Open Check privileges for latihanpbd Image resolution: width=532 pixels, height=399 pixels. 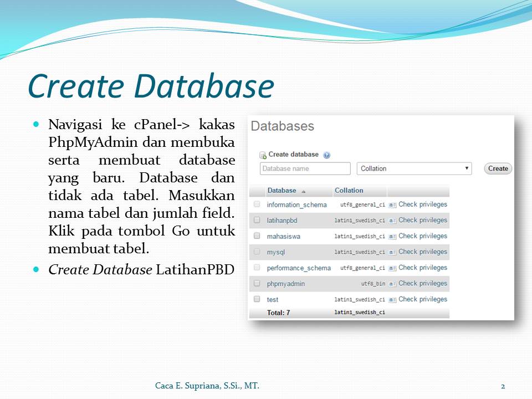(422, 219)
